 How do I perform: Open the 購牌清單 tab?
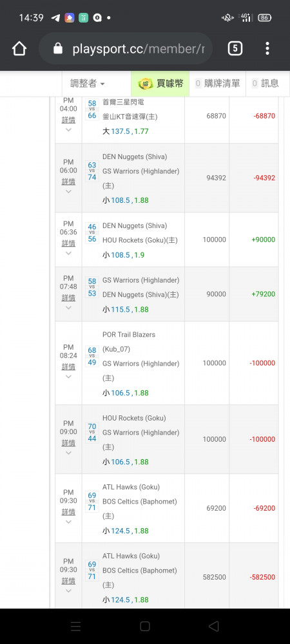point(218,84)
